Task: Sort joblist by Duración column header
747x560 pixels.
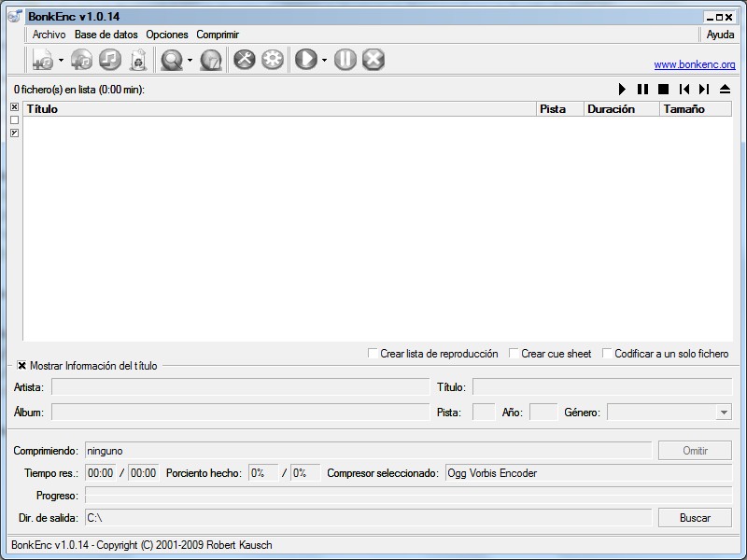Action: (622, 109)
